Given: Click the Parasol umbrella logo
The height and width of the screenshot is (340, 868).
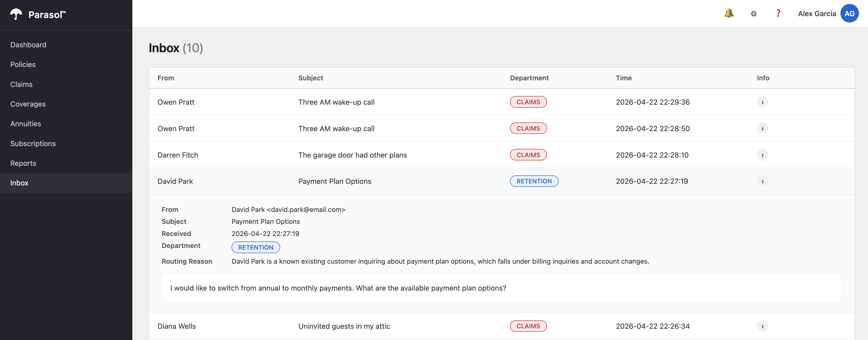Looking at the screenshot, I should pyautogui.click(x=16, y=15).
